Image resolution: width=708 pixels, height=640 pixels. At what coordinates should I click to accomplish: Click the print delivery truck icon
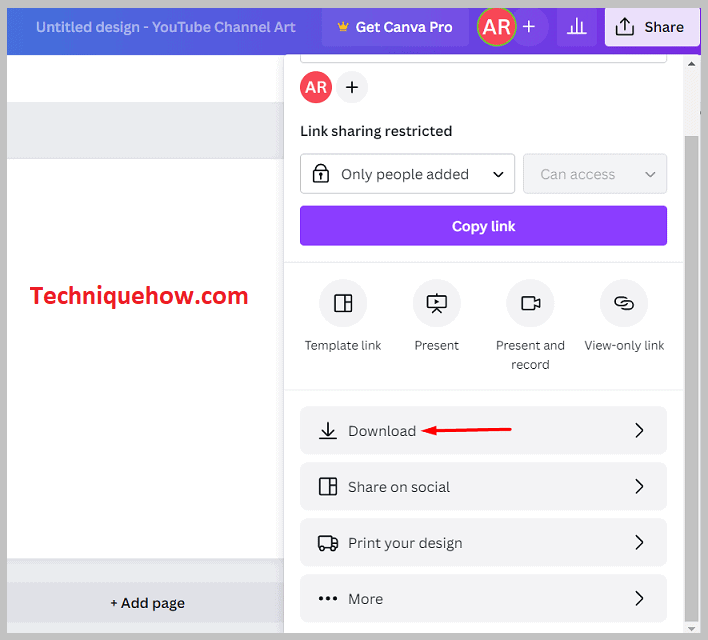click(x=328, y=542)
